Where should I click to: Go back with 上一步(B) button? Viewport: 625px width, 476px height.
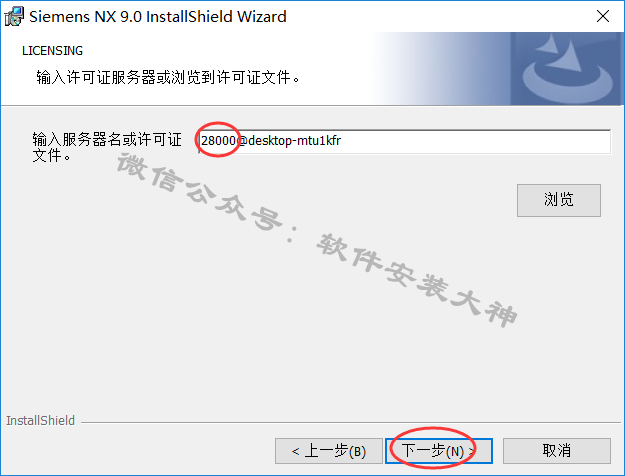(x=329, y=451)
